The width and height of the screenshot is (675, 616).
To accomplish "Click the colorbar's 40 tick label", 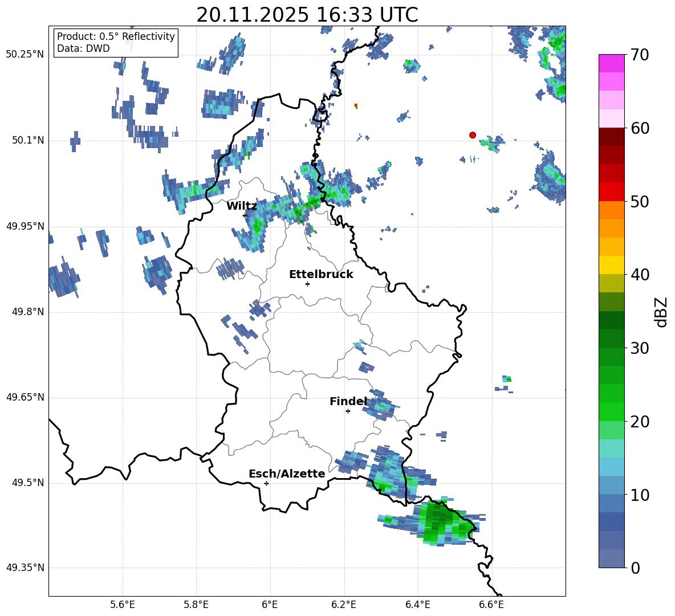I will coord(640,275).
